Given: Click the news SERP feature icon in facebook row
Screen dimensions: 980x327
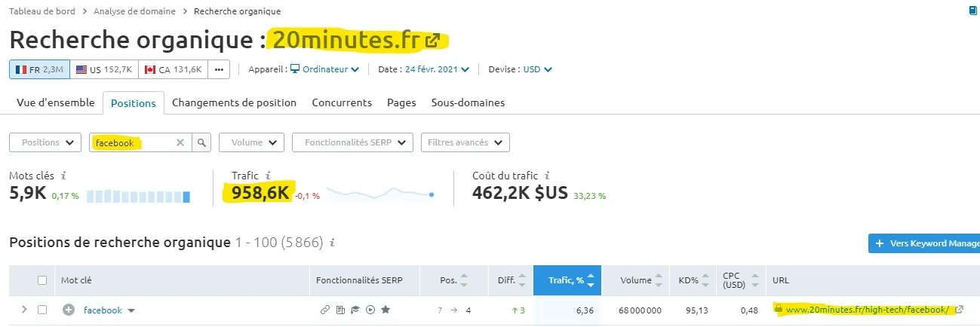Looking at the screenshot, I should [340, 310].
